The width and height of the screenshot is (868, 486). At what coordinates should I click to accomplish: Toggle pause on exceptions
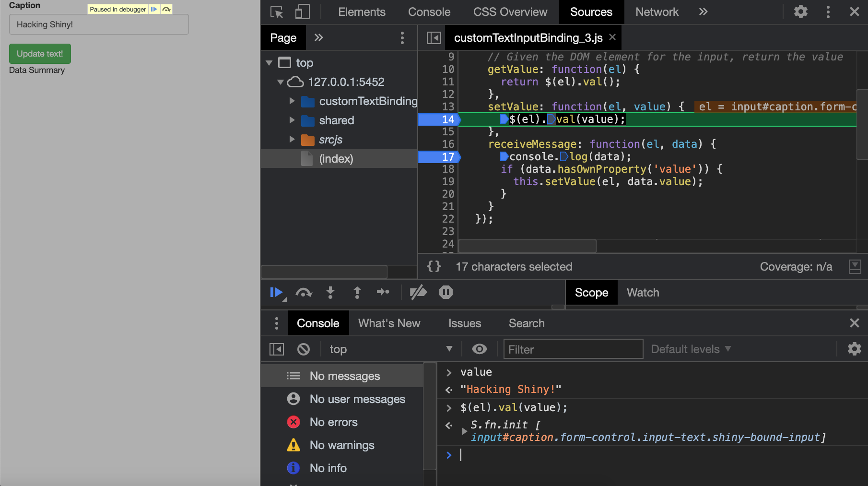[446, 292]
